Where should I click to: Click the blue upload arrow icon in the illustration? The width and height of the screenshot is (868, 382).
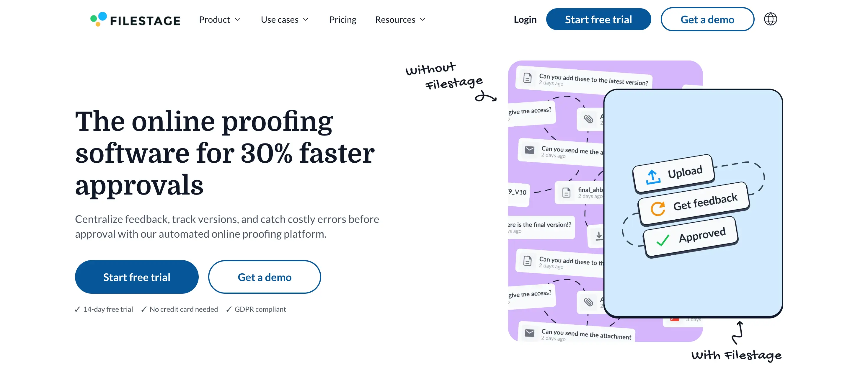(x=652, y=177)
